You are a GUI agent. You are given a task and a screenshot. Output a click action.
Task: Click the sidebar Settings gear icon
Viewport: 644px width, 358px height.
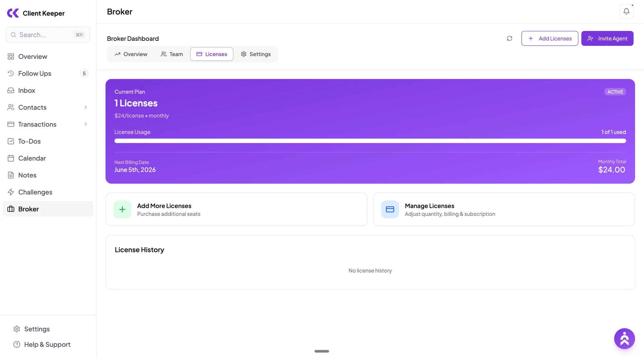[17, 329]
